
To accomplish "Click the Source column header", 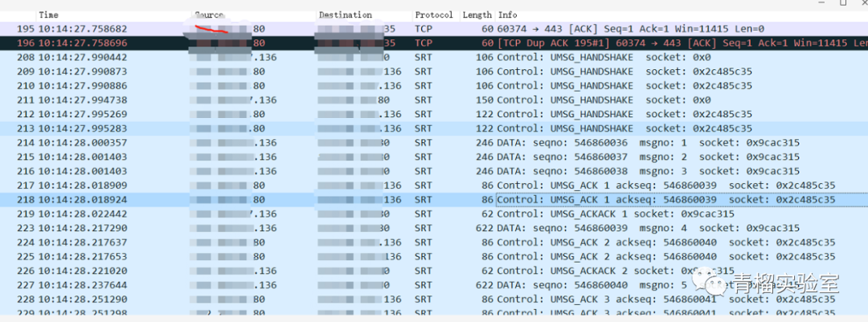I will point(210,15).
